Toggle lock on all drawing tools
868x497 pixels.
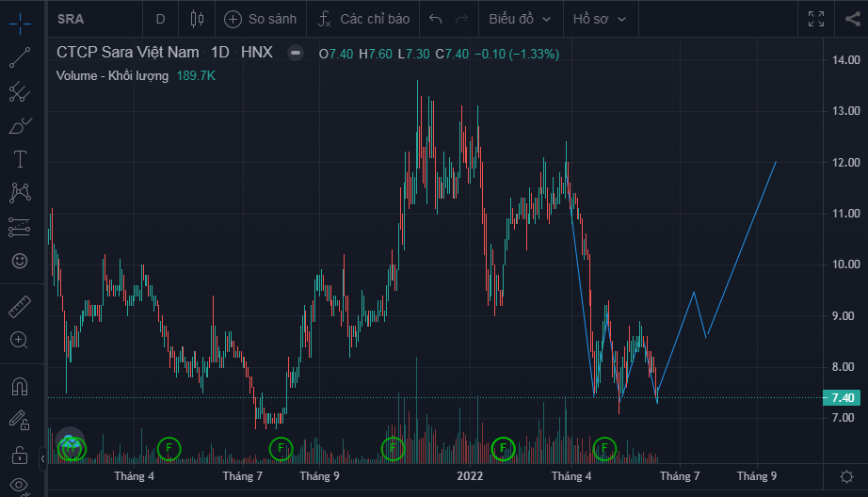pos(19,457)
